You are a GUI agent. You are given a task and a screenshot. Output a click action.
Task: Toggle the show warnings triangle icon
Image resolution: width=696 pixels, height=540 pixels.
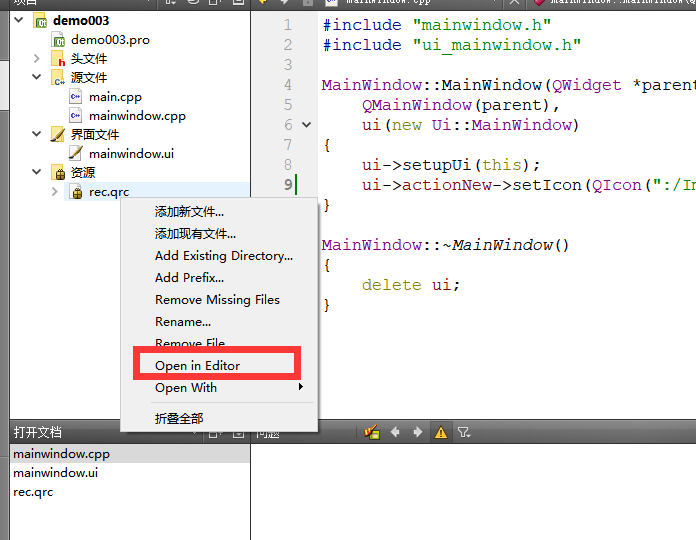[440, 432]
